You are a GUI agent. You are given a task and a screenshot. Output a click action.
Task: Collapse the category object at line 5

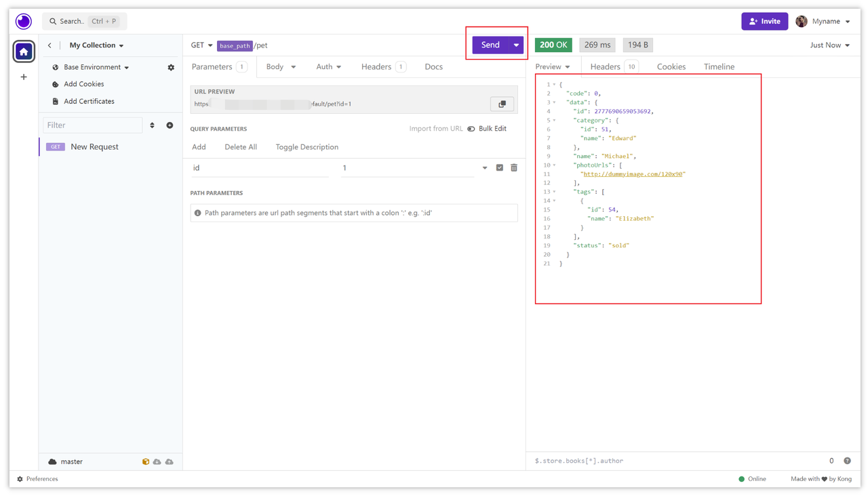point(555,121)
